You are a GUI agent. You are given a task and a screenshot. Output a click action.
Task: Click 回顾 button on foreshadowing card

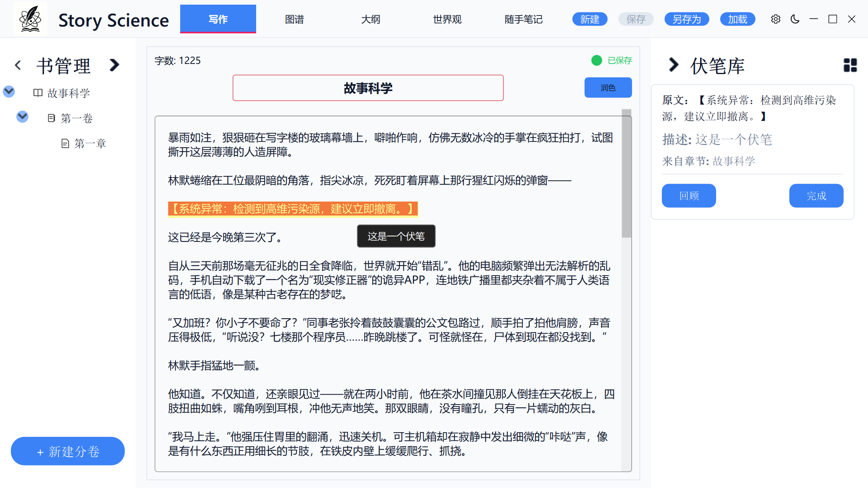[689, 196]
